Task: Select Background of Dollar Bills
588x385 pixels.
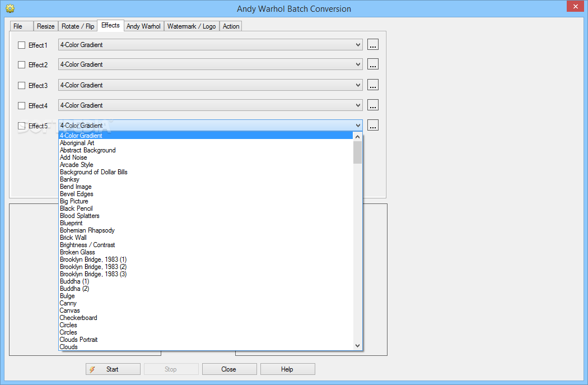Action: tap(206, 172)
